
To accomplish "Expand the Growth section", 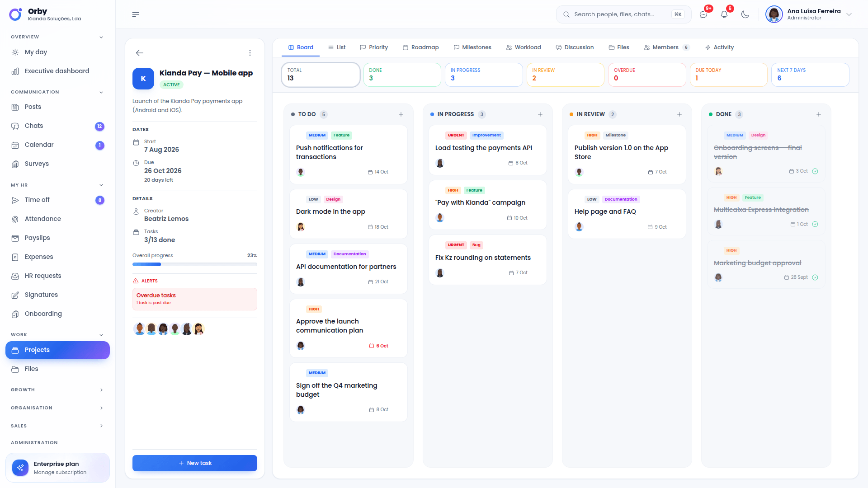I will click(x=101, y=390).
